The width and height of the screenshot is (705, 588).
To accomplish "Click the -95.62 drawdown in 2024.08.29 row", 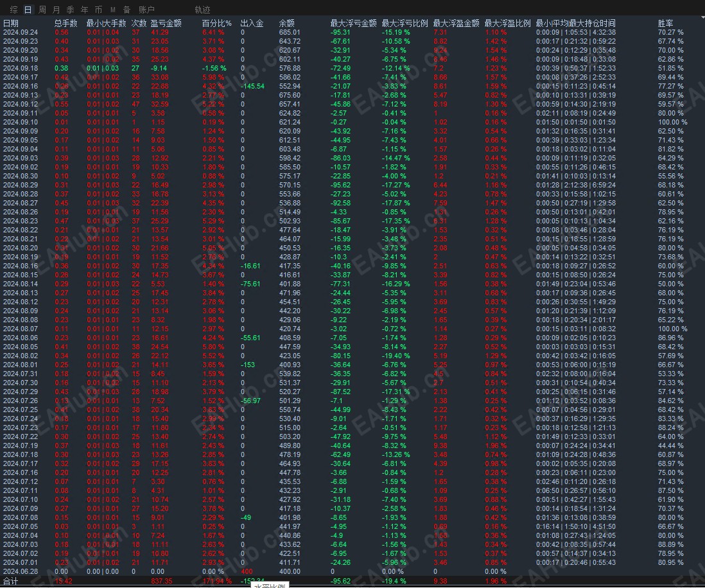I will click(340, 186).
